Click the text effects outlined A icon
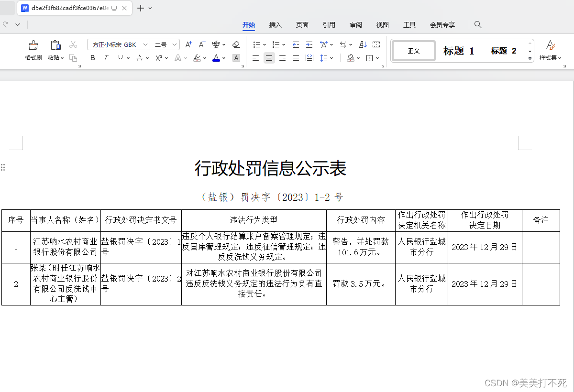Image resolution: width=574 pixels, height=392 pixels. tap(178, 58)
